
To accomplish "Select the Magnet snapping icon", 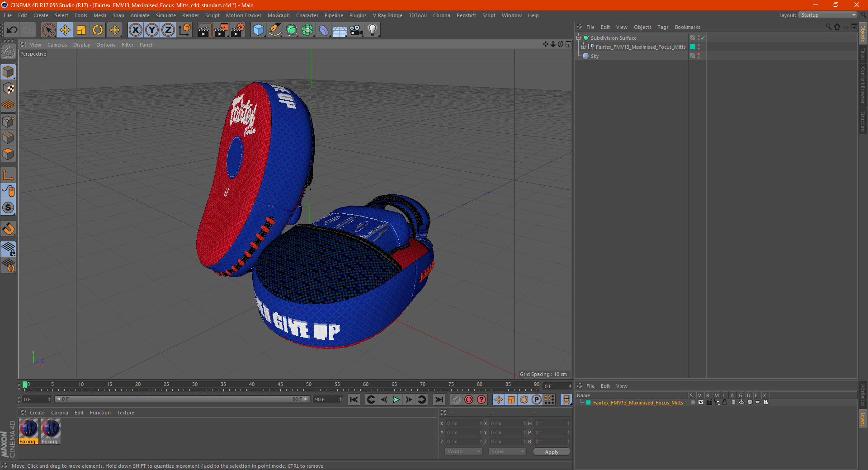I will click(8, 229).
